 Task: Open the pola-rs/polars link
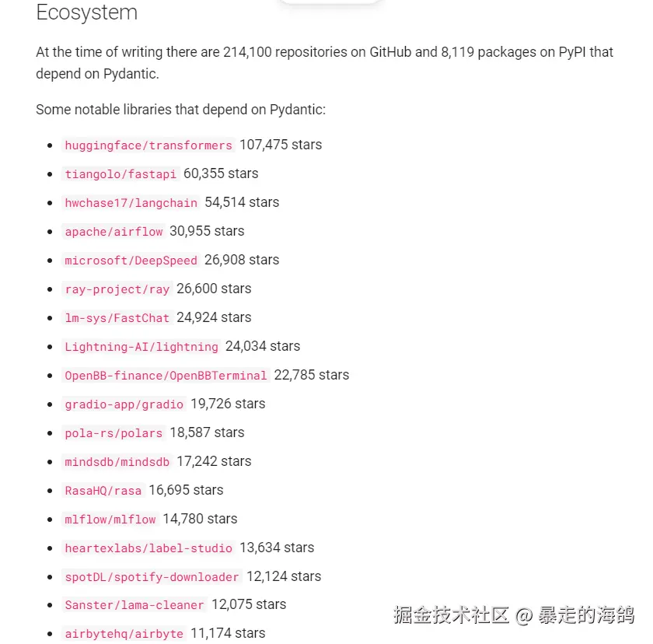[x=113, y=433]
